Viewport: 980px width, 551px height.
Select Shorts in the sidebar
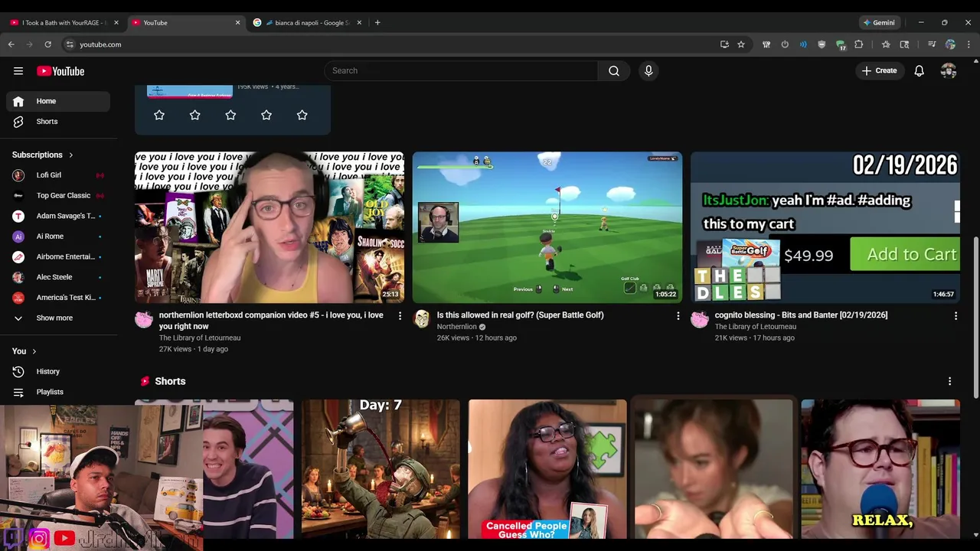point(58,122)
